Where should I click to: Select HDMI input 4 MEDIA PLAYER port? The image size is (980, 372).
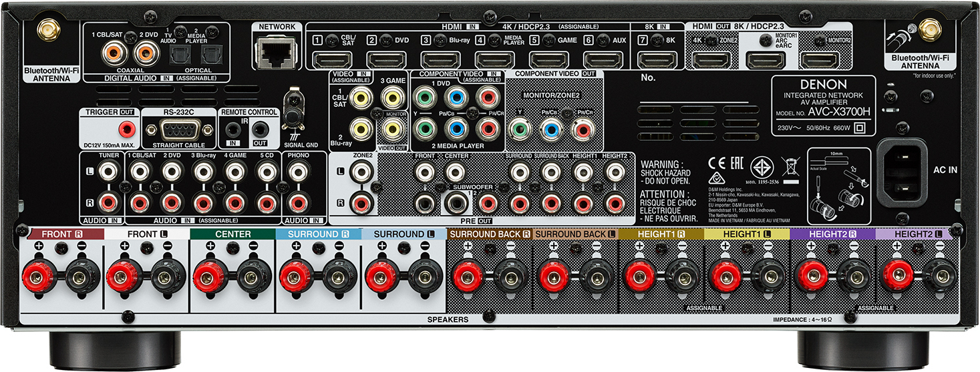(495, 60)
